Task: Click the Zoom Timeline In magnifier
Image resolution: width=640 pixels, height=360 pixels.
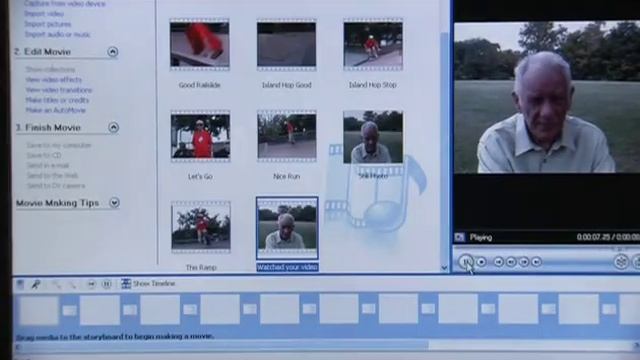Action: pyautogui.click(x=56, y=284)
